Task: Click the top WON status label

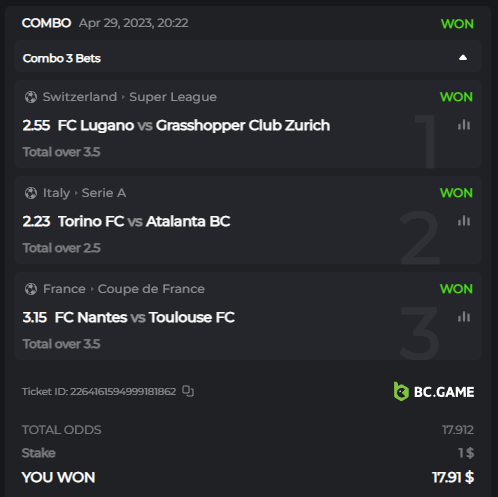Action: [x=457, y=24]
